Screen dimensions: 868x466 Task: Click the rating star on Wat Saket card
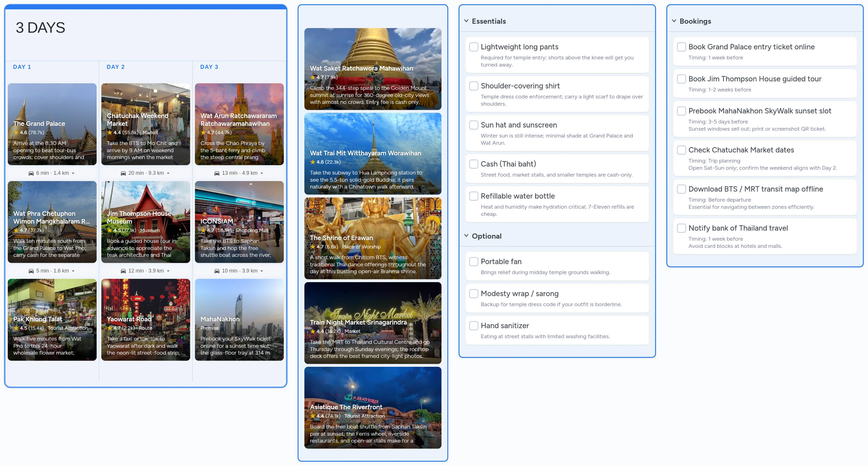tap(313, 77)
